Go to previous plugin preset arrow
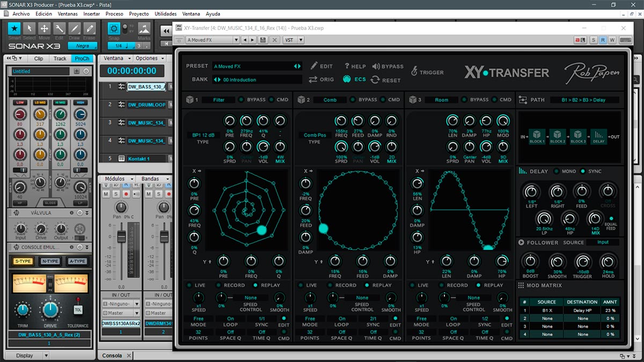The width and height of the screenshot is (644, 362). tap(245, 40)
